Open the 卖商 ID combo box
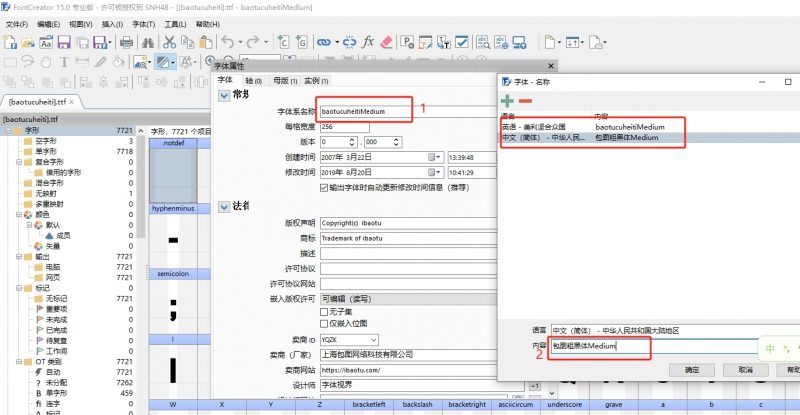This screenshot has width=800, height=415. 349,339
